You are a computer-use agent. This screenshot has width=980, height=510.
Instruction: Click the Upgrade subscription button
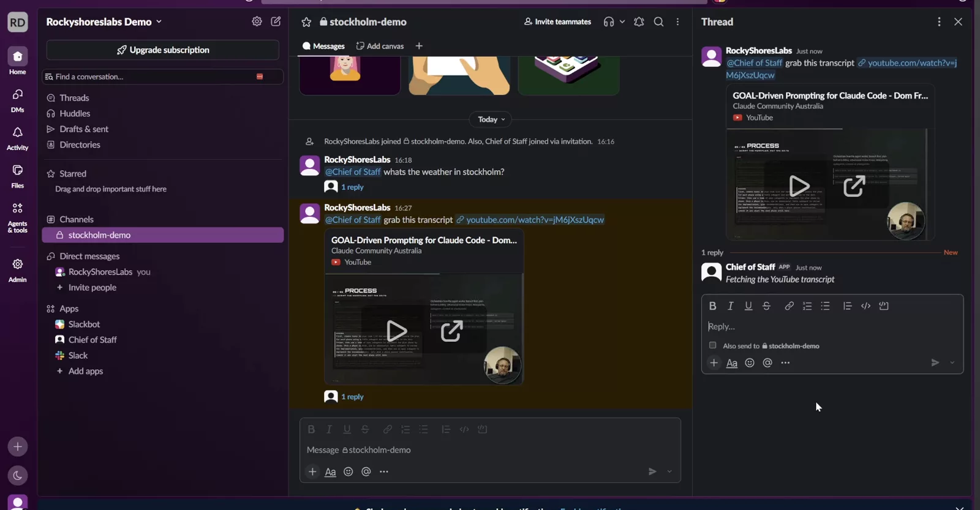[162, 50]
